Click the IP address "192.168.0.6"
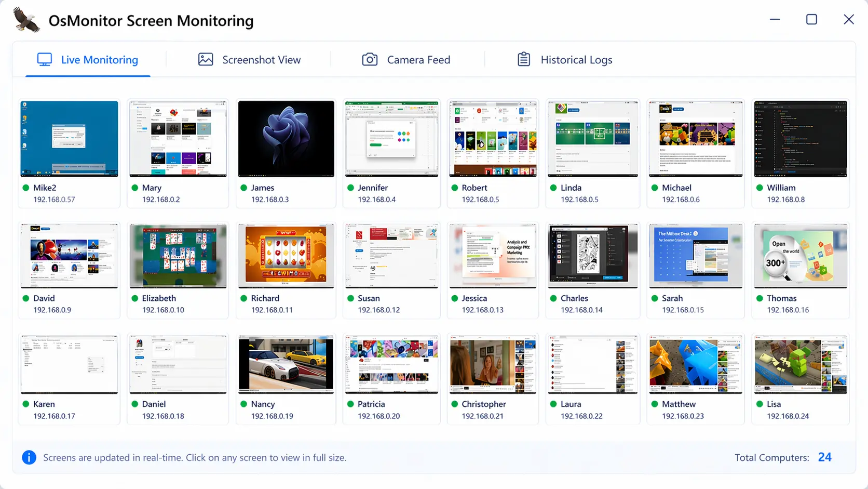This screenshot has height=489, width=868. pos(681,200)
